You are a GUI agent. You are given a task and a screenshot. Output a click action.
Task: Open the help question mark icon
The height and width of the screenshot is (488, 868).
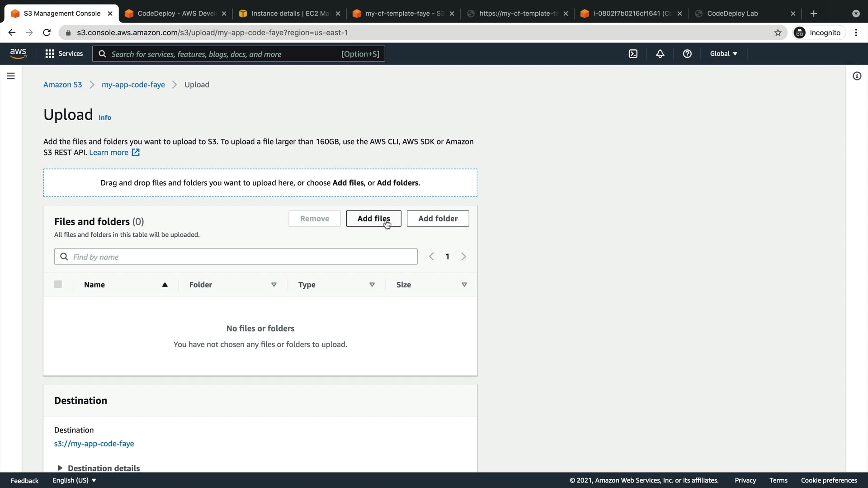[x=687, y=54]
